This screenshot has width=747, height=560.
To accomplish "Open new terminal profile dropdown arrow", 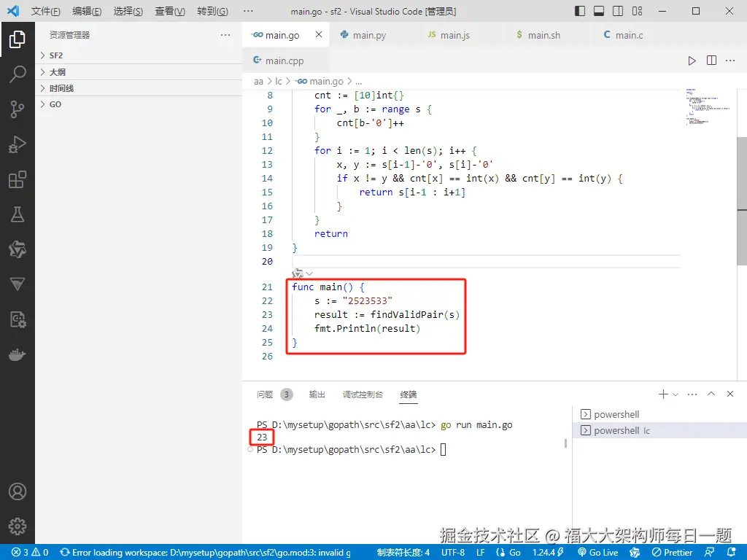I will pyautogui.click(x=676, y=394).
